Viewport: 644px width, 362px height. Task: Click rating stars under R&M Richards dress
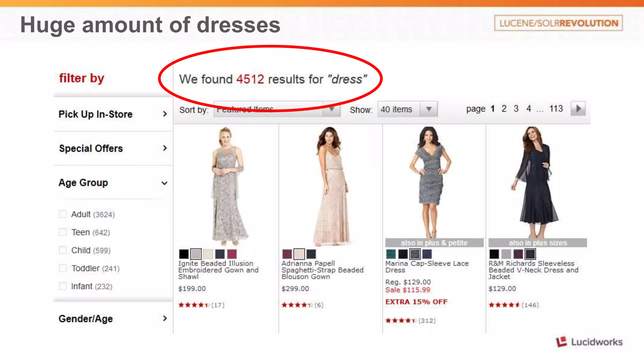(x=504, y=305)
